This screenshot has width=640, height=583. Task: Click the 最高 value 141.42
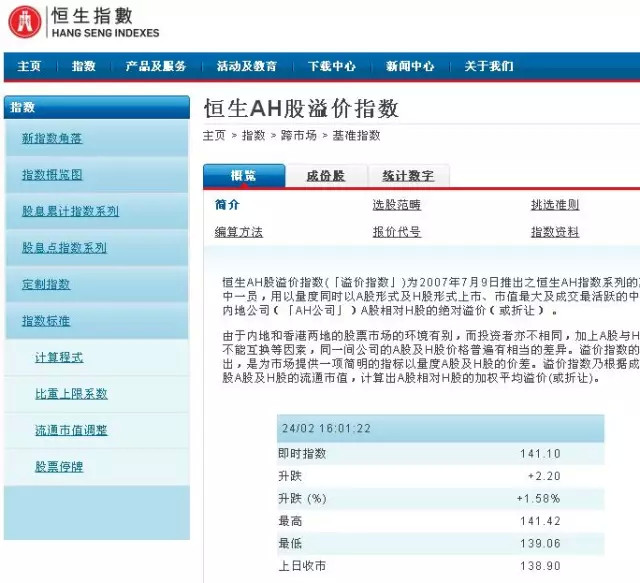point(540,521)
